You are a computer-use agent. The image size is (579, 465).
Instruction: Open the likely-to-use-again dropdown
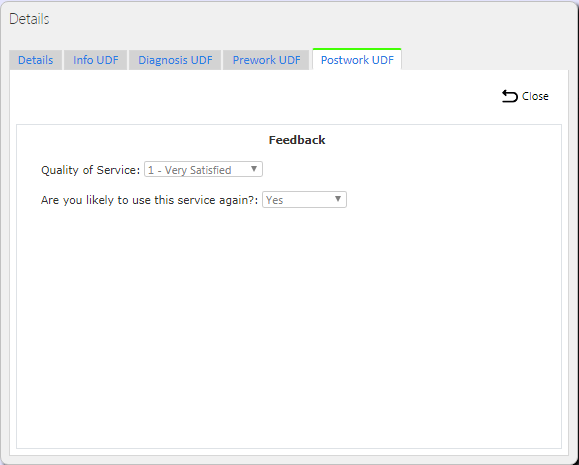(x=304, y=199)
